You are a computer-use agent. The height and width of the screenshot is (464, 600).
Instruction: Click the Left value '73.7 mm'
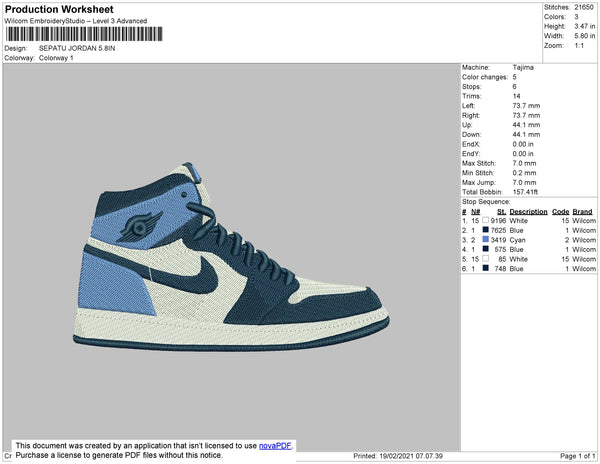click(x=526, y=106)
